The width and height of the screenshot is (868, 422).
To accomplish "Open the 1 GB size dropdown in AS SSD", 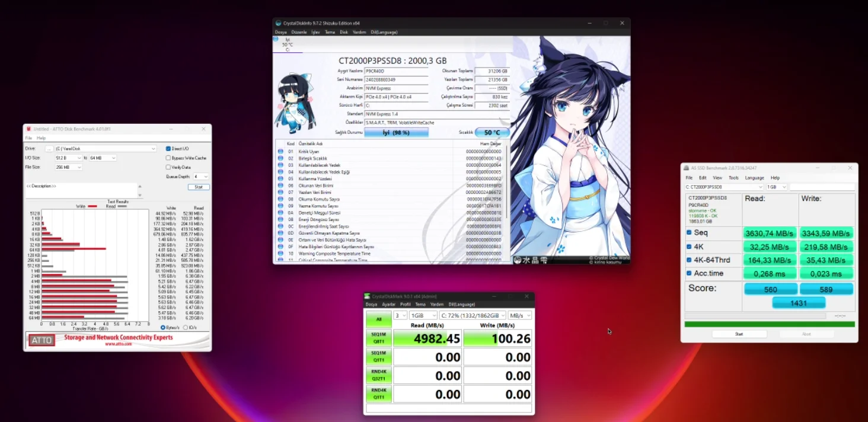I will point(776,187).
